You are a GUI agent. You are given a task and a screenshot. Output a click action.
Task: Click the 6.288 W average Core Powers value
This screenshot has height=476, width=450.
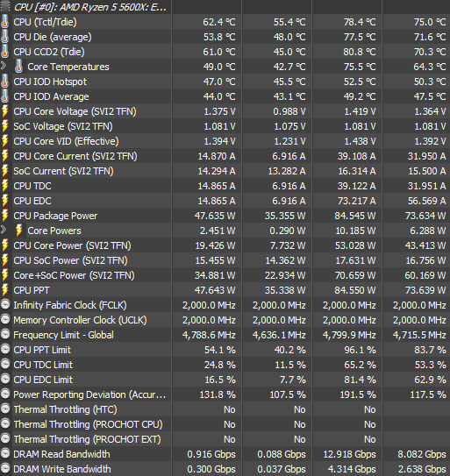(x=428, y=231)
